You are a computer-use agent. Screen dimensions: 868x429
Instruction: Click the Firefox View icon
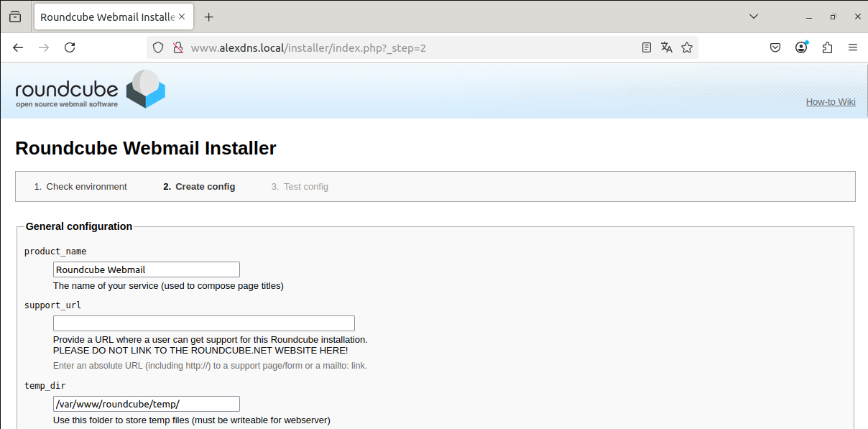pos(15,17)
